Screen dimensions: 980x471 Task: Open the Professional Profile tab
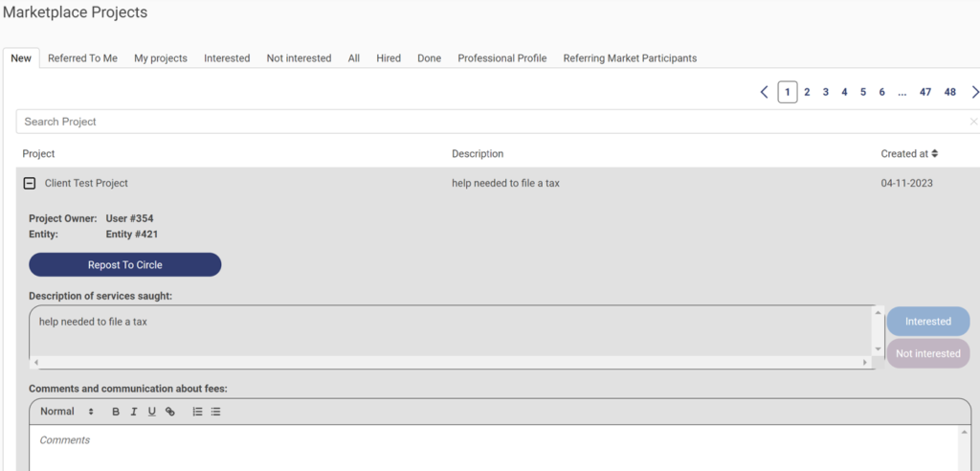(x=501, y=58)
